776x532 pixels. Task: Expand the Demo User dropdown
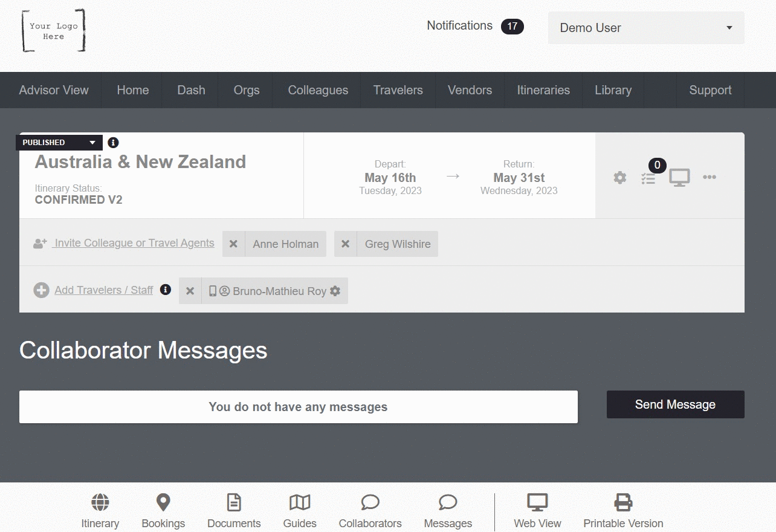pyautogui.click(x=646, y=28)
